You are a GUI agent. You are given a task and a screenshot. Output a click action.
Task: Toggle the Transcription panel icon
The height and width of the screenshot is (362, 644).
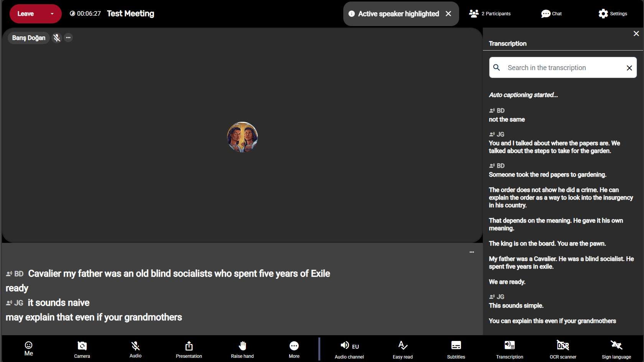click(x=509, y=346)
